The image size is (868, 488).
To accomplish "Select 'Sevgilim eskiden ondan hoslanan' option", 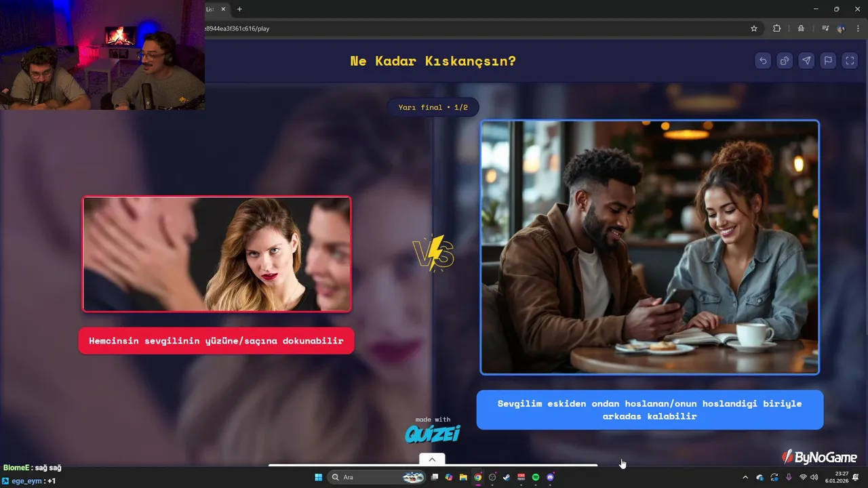I will [650, 409].
